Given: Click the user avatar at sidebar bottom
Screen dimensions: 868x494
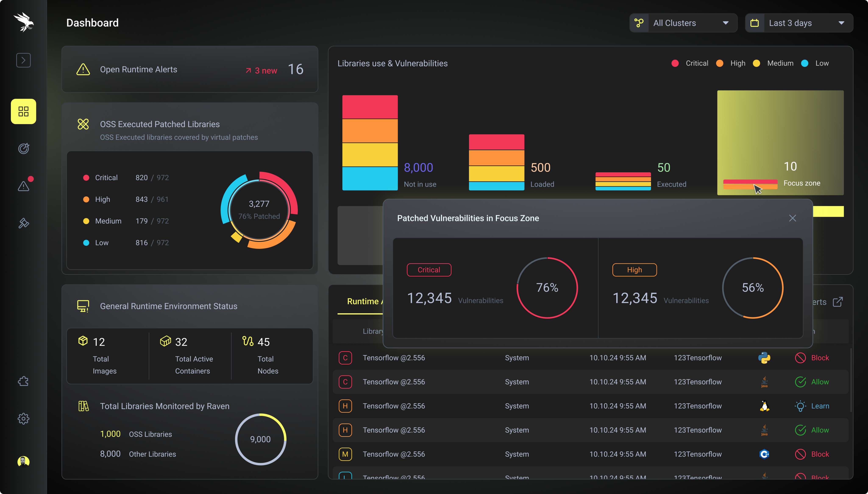Looking at the screenshot, I should click(x=23, y=462).
